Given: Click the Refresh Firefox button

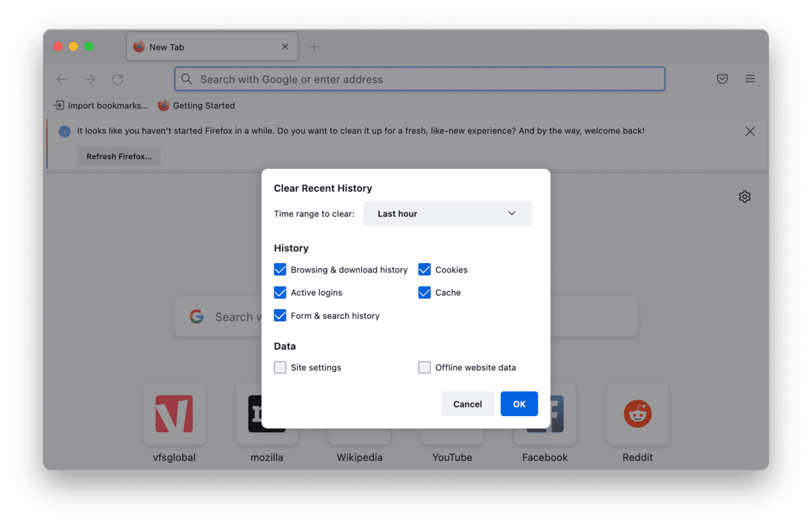Looking at the screenshot, I should [x=119, y=156].
